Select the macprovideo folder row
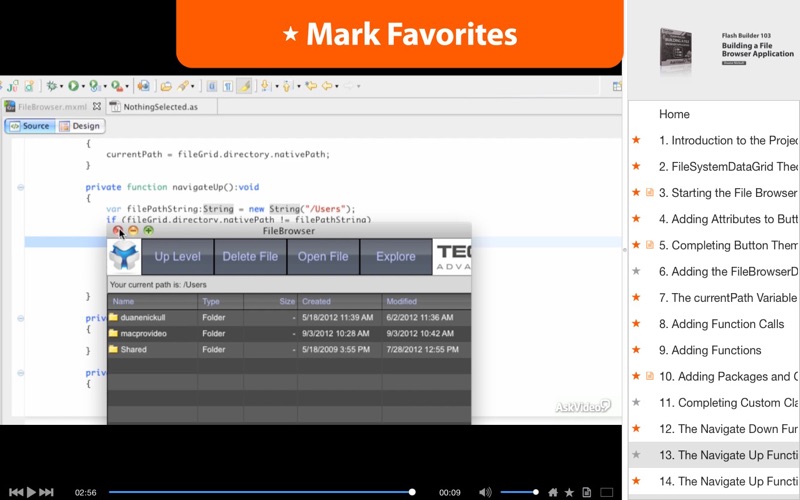 pyautogui.click(x=289, y=334)
